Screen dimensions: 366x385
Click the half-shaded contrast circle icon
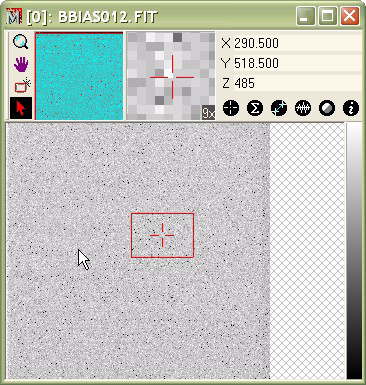coord(327,108)
